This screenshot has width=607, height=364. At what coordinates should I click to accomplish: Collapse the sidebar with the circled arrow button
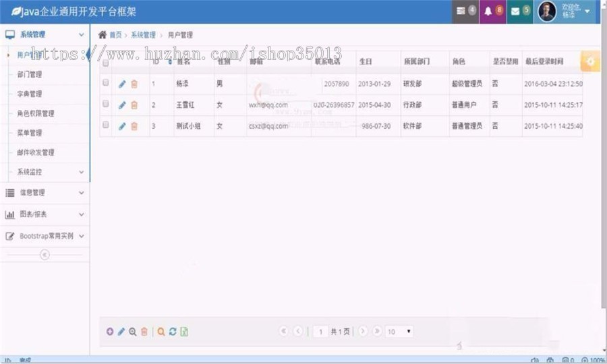(x=45, y=255)
